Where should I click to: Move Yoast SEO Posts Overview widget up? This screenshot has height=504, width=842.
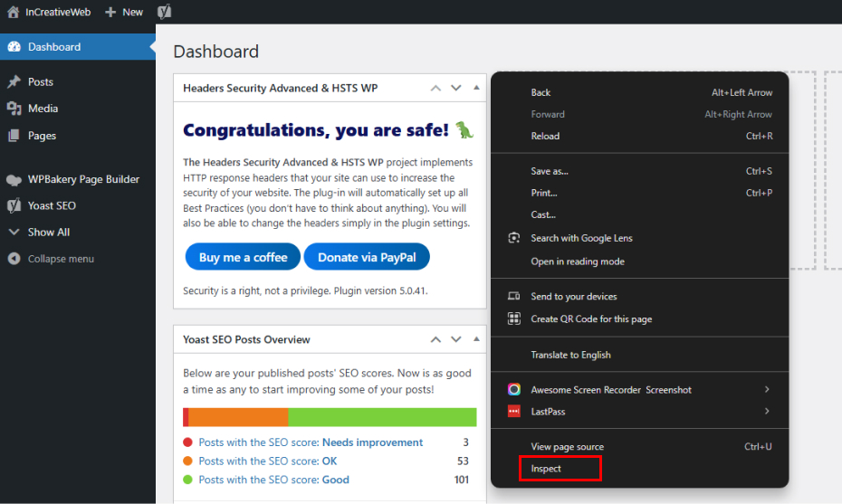pos(435,339)
